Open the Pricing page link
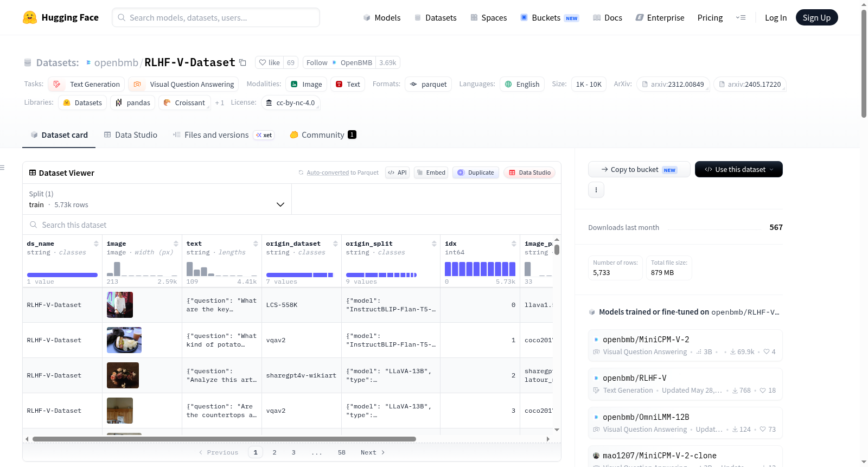868x467 pixels. tap(710, 18)
